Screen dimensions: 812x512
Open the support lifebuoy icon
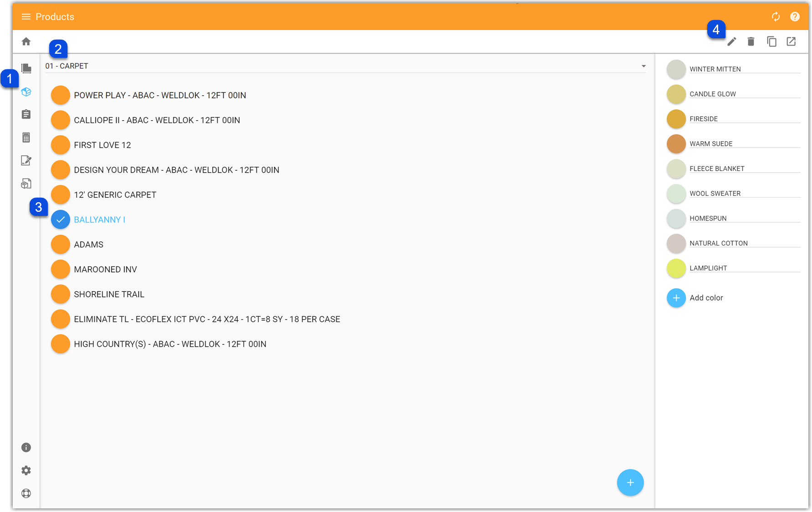pos(26,493)
